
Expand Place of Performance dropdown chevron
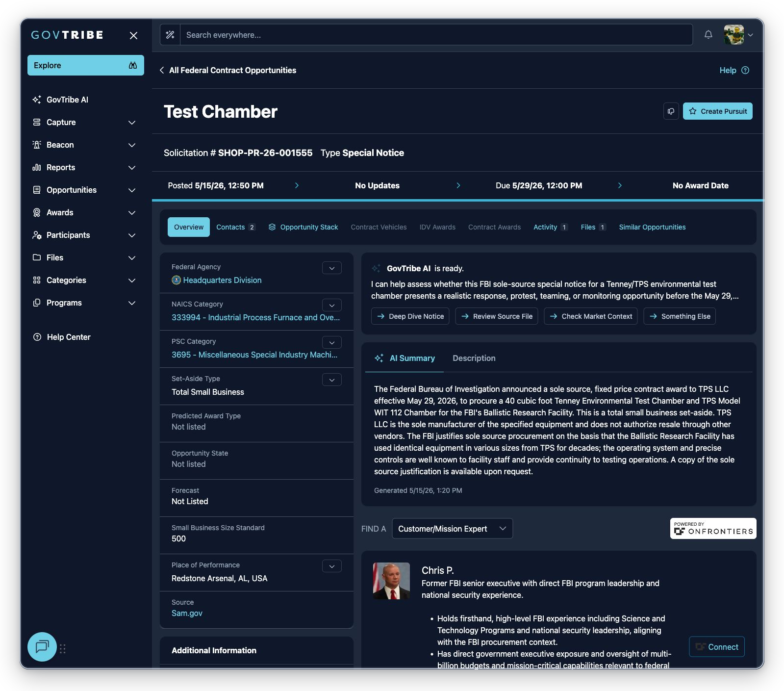coord(332,566)
